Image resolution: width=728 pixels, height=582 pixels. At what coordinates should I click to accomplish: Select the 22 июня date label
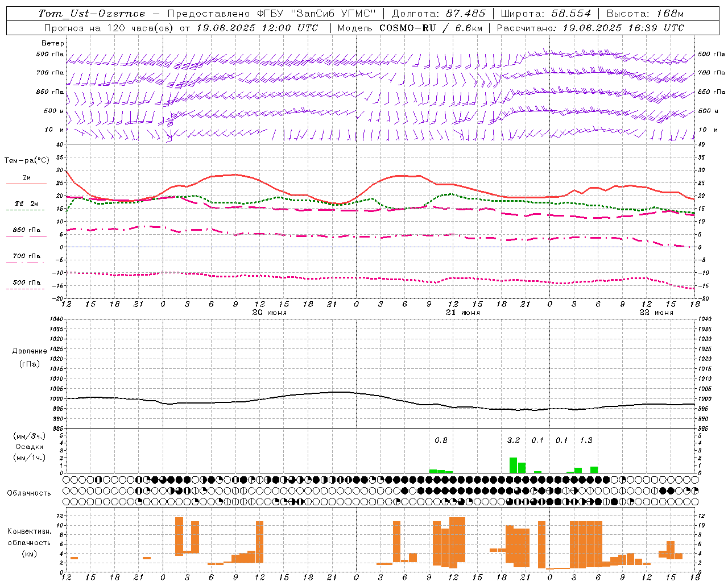point(656,313)
